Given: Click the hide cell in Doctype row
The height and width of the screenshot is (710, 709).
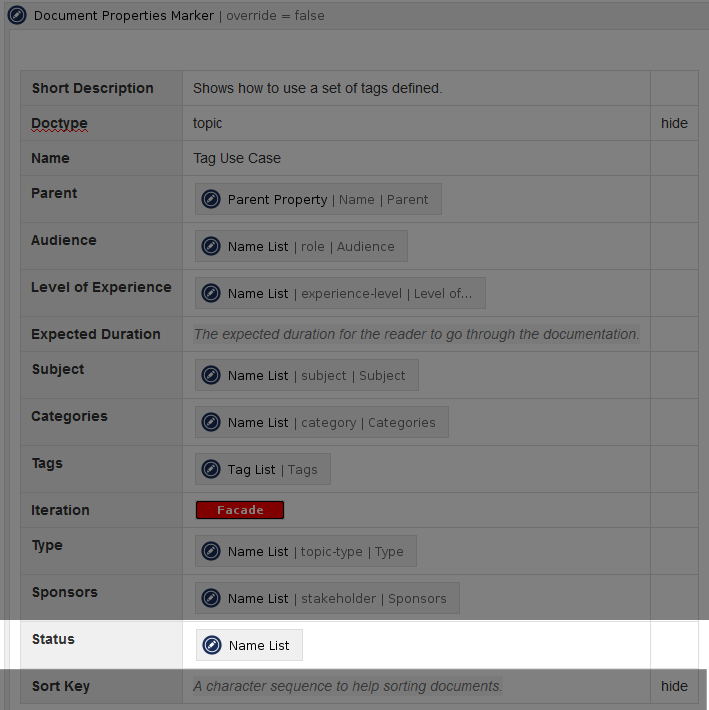Looking at the screenshot, I should (x=674, y=123).
